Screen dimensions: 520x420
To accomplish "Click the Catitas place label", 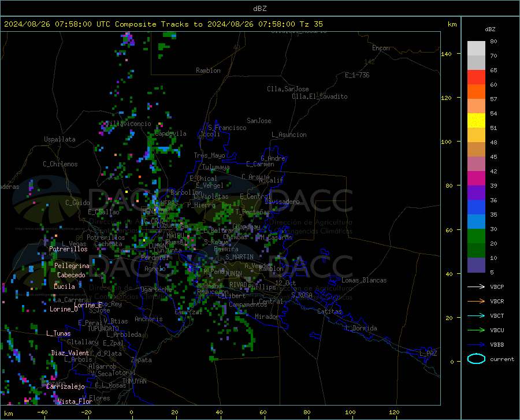I will (x=329, y=311).
